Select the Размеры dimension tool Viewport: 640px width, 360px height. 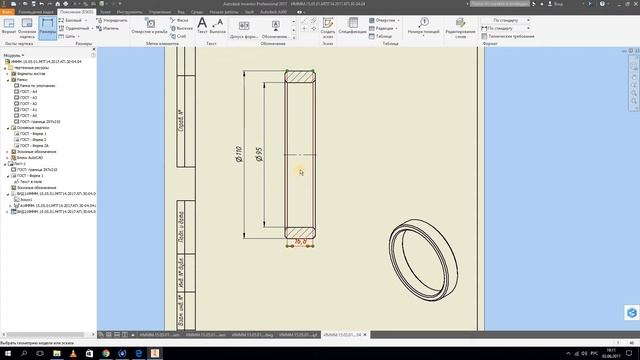47,28
